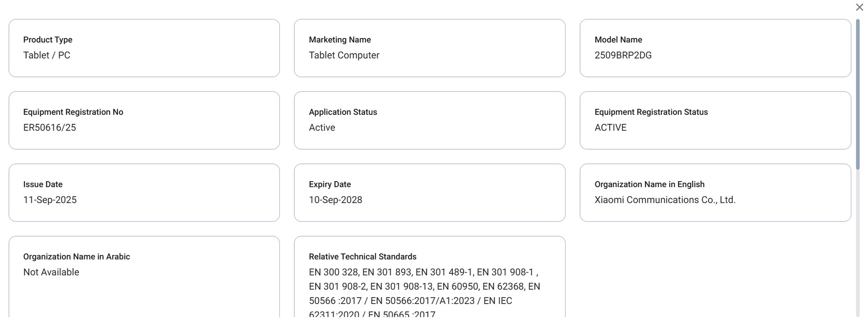Screen dimensions: 868x323
Task: Click the Application Status card
Action: [x=429, y=120]
